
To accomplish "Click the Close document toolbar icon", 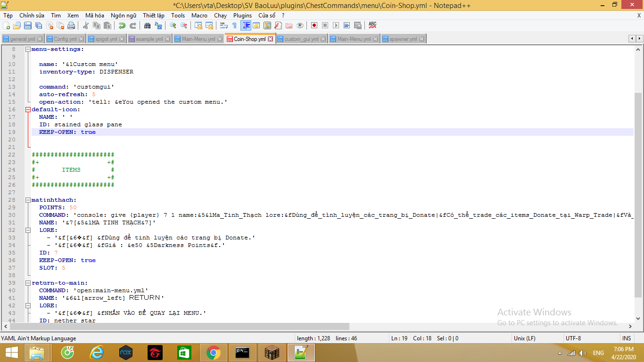I will [50, 25].
